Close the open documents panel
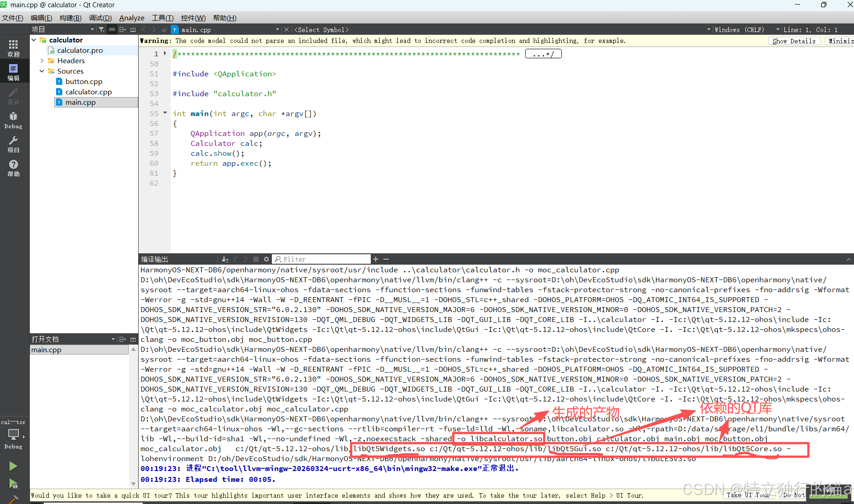Image resolution: width=854 pixels, height=504 pixels. (133, 339)
